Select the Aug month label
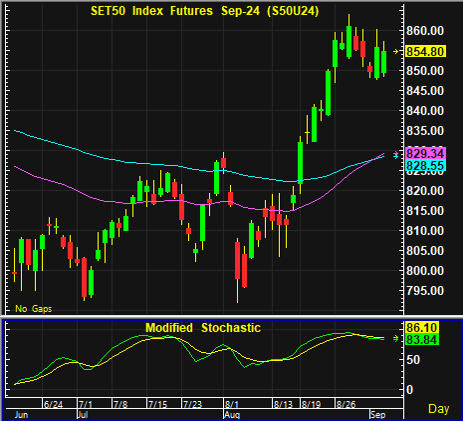 click(x=231, y=415)
